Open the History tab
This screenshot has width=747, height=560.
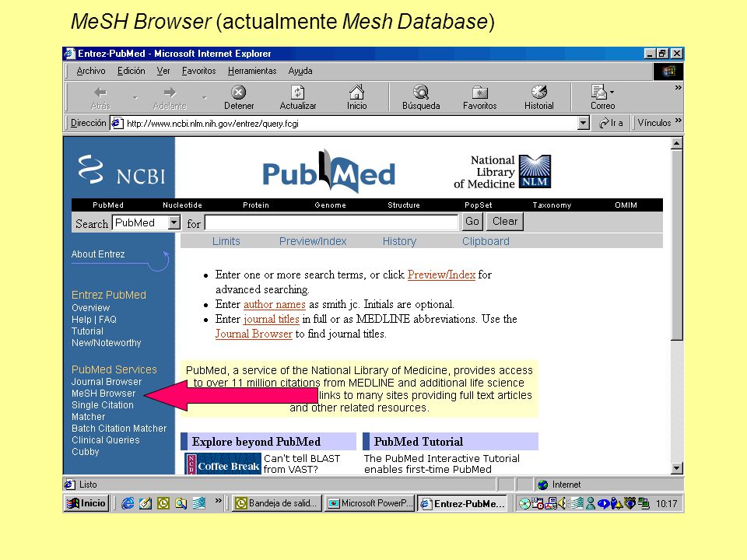click(399, 241)
